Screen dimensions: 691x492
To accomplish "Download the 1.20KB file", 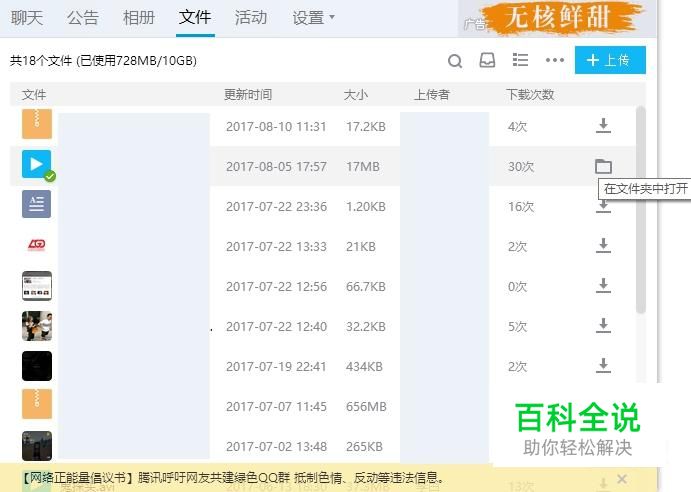I will pyautogui.click(x=603, y=207).
